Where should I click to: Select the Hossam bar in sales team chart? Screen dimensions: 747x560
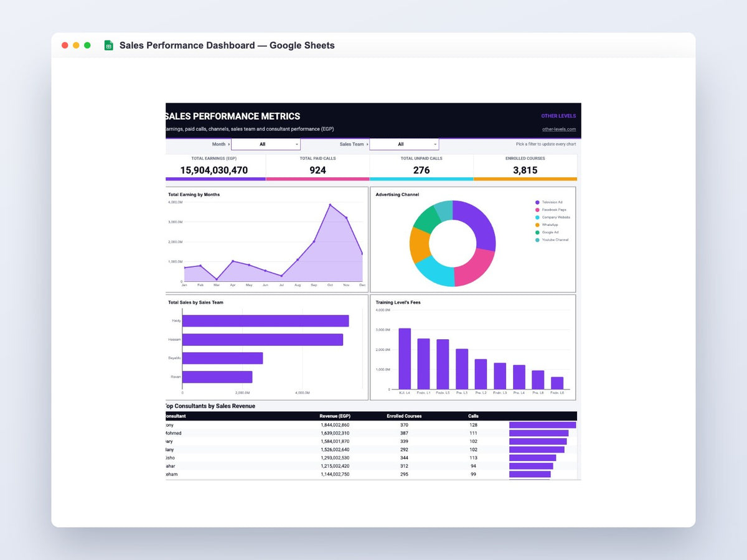tap(263, 340)
